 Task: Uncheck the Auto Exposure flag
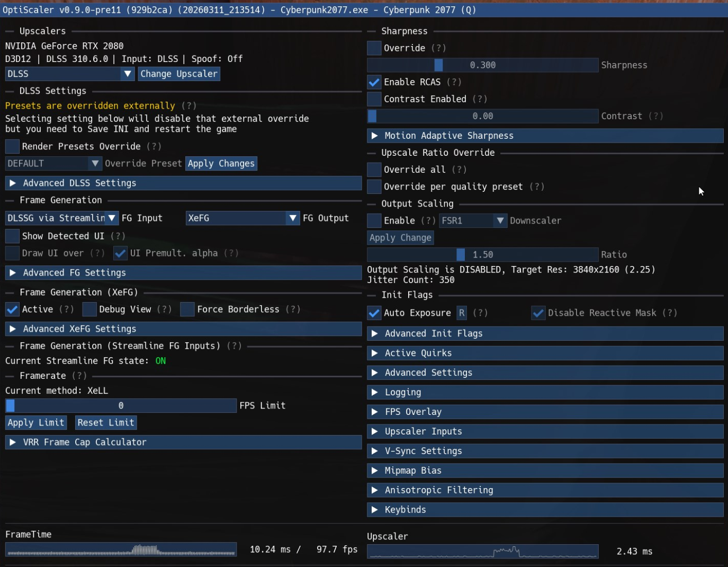coord(374,313)
